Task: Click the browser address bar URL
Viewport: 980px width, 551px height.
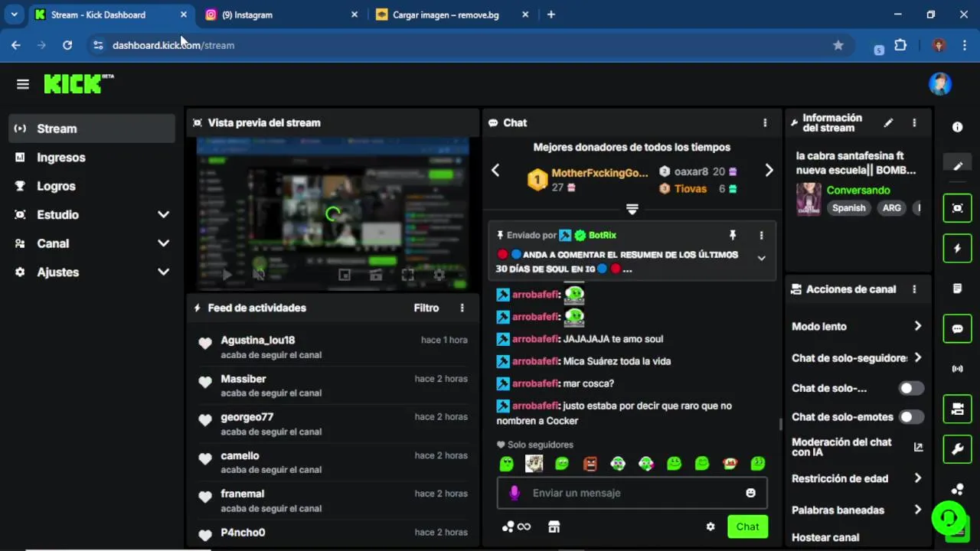Action: pyautogui.click(x=173, y=45)
